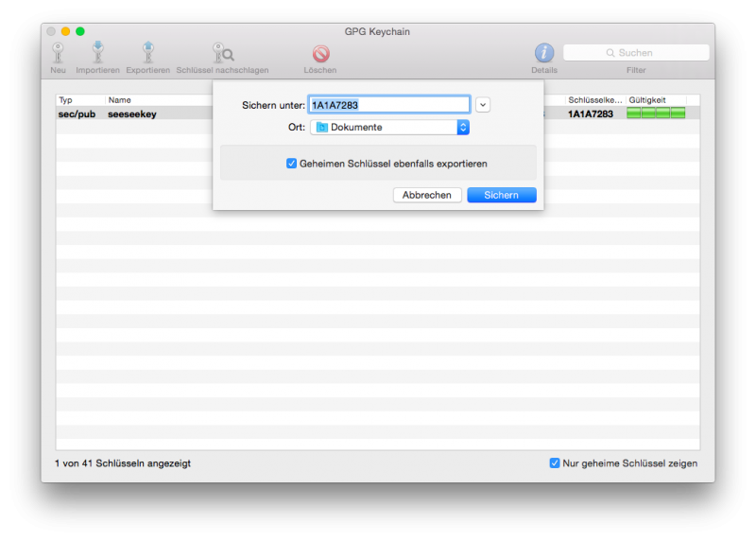Click the green validity bar of seeseekey
Screen dimensions: 756x541
(656, 113)
